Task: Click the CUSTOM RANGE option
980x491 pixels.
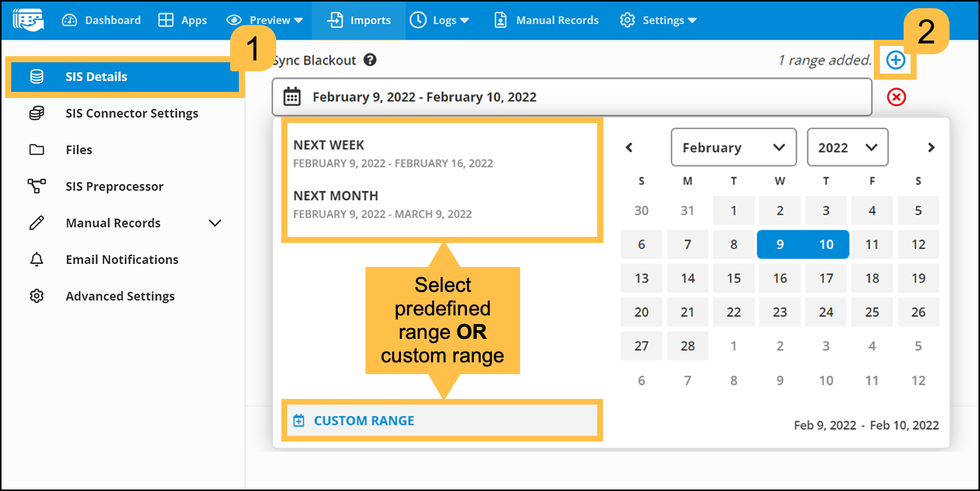Action: [x=363, y=421]
